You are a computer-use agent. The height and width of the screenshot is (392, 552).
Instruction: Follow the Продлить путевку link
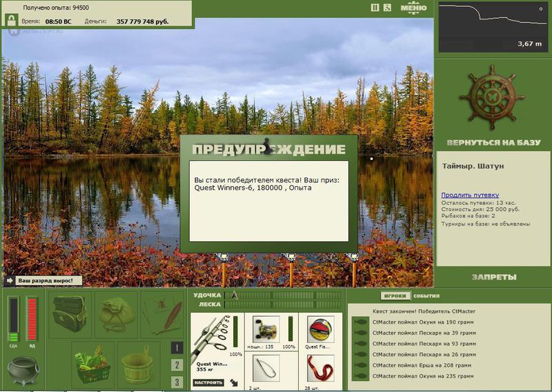(470, 195)
